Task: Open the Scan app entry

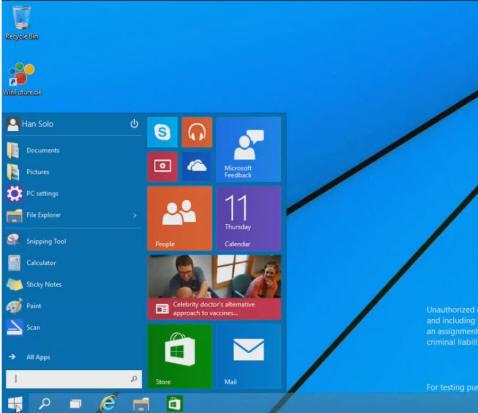Action: [x=74, y=328]
